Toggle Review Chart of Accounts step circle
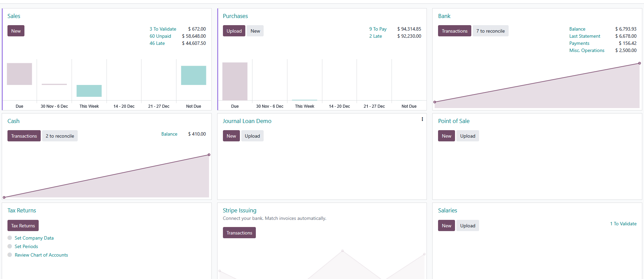644x279 pixels. pyautogui.click(x=10, y=255)
